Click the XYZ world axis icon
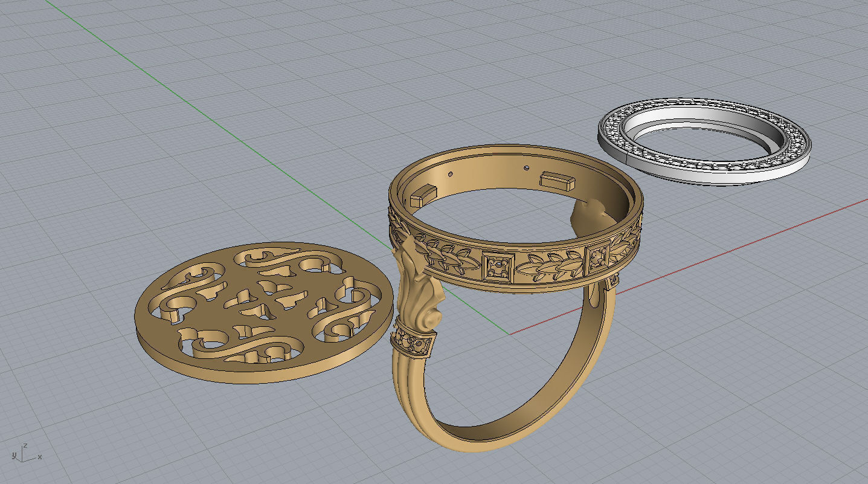This screenshot has height=484, width=868. point(27,452)
